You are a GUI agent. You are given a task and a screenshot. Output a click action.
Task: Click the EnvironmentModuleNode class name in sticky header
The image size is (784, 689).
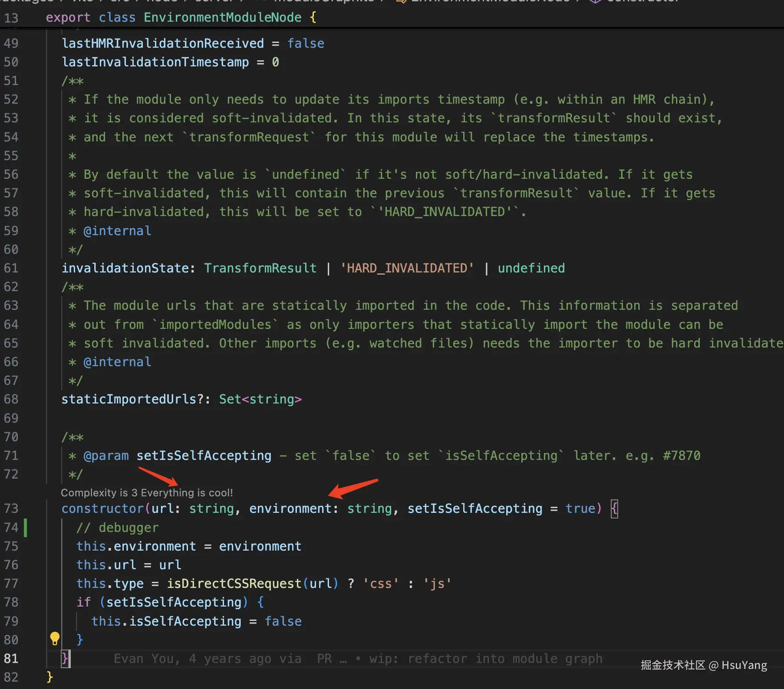(x=223, y=17)
